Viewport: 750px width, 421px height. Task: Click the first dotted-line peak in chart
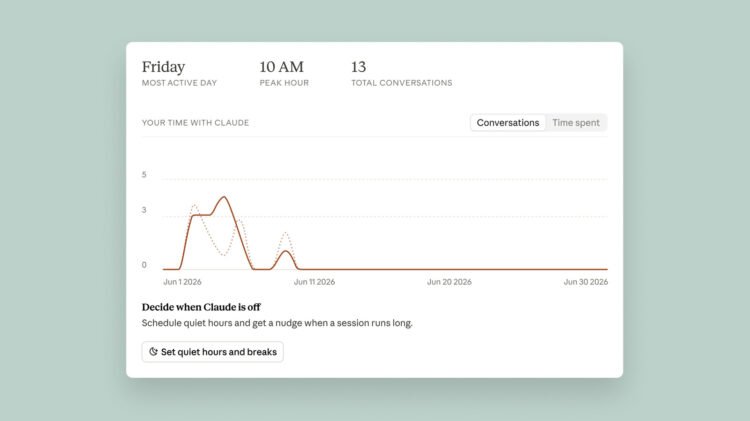tap(194, 206)
